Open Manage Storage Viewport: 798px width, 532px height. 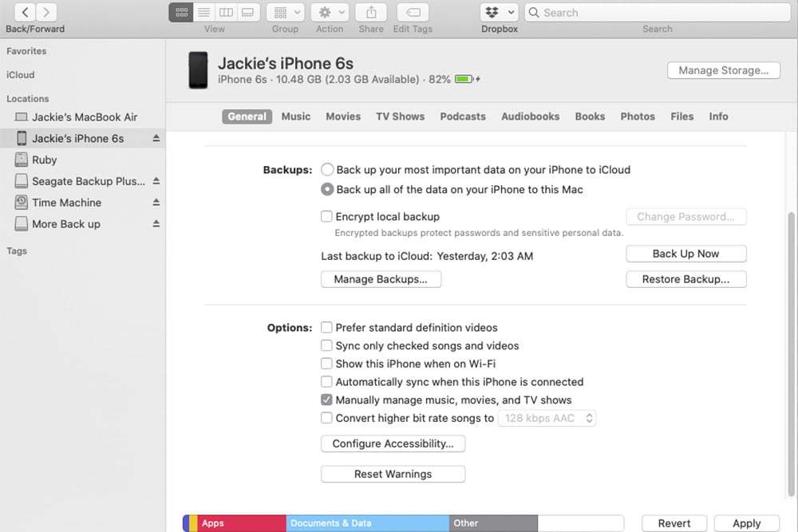point(724,70)
